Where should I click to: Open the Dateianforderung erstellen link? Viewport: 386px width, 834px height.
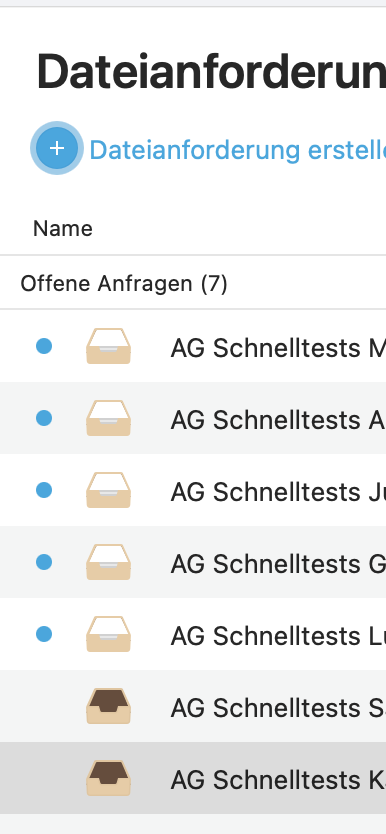click(x=238, y=150)
